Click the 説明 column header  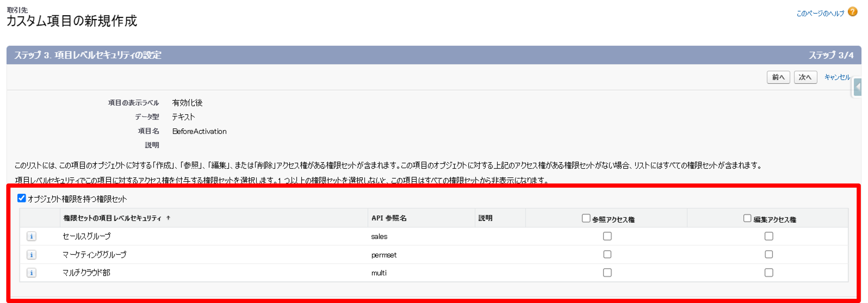(485, 218)
